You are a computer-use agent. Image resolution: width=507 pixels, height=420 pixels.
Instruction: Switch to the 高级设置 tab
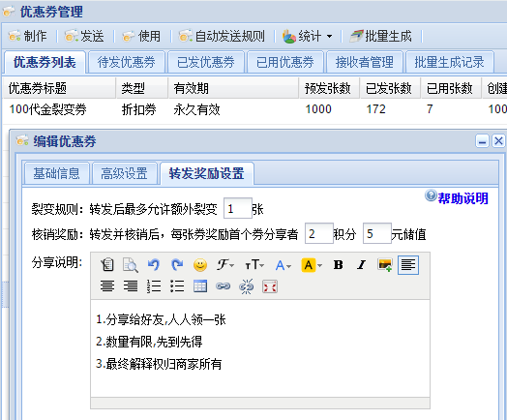click(124, 173)
